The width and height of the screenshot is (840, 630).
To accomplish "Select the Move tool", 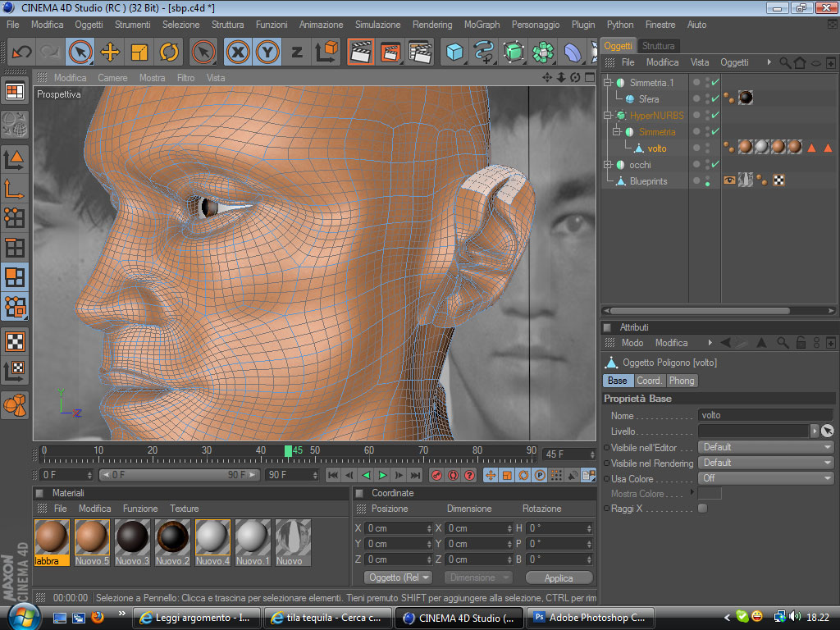I will tap(109, 52).
